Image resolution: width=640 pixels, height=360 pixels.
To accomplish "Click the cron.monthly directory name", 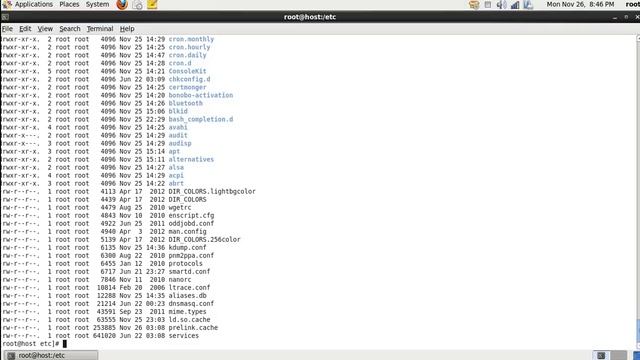I will (191, 39).
